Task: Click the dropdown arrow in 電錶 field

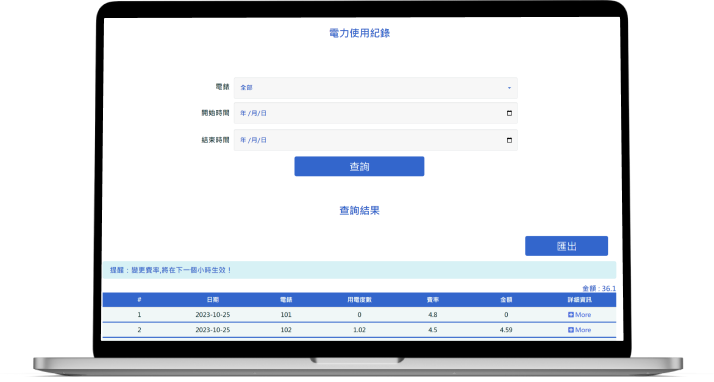Action: [509, 88]
